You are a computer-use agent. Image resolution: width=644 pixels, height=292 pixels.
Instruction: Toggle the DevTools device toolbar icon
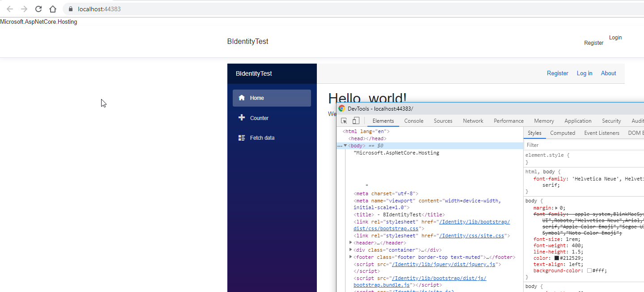(x=356, y=121)
